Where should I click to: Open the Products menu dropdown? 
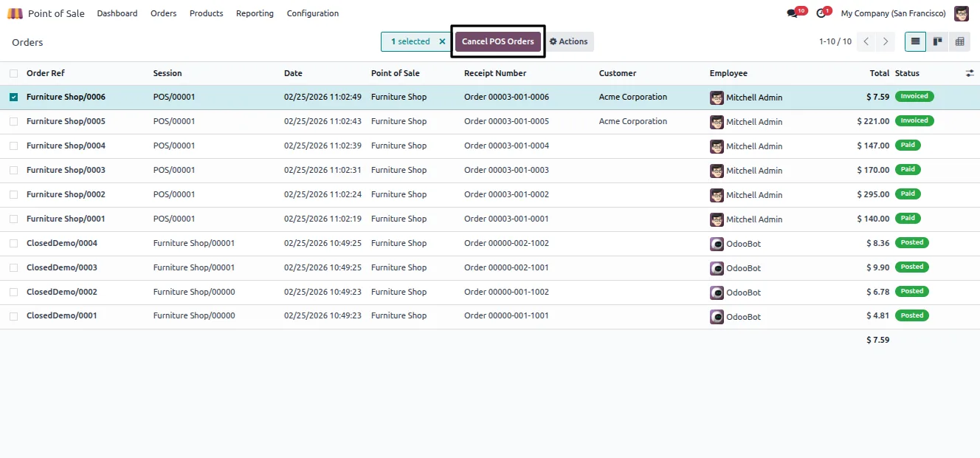click(x=206, y=13)
